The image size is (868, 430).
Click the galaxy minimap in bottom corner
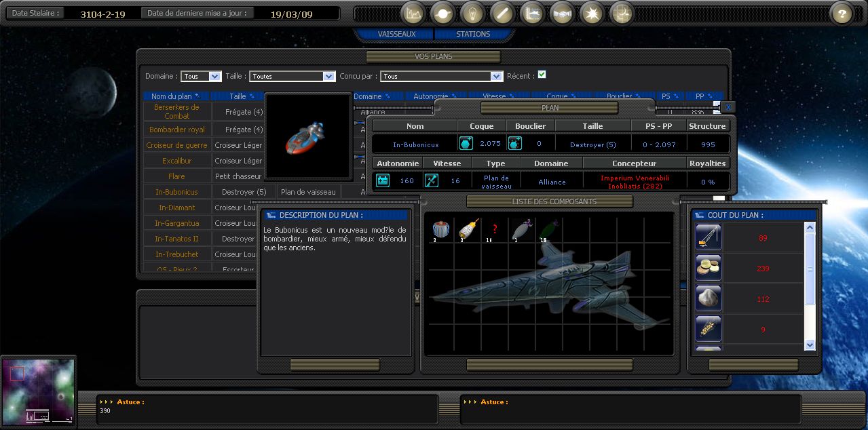pyautogui.click(x=38, y=392)
